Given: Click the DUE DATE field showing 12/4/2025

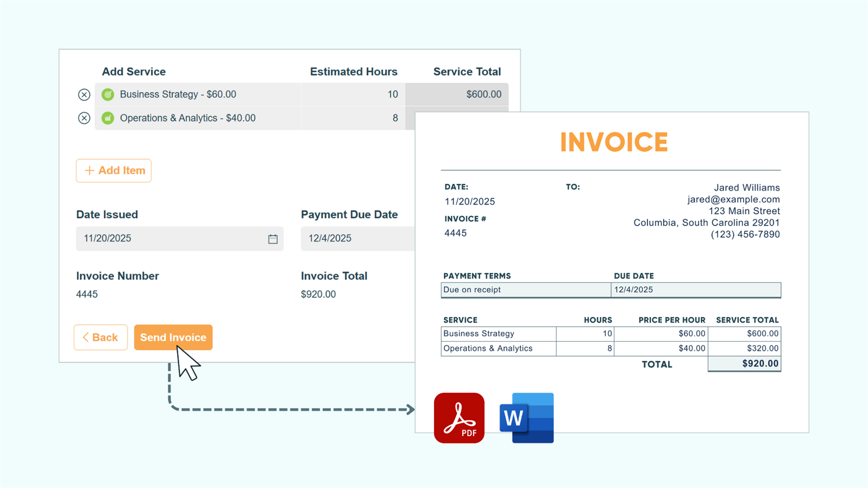Looking at the screenshot, I should [x=694, y=290].
